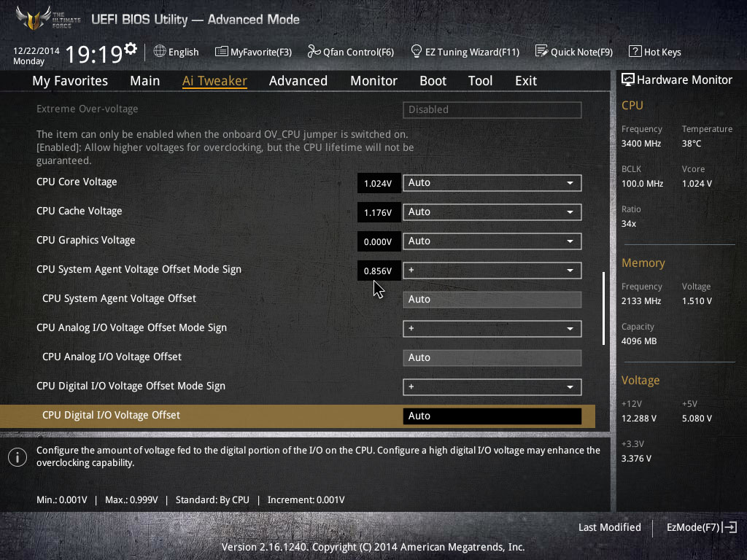
Task: Click the 3.376 V reading
Action: (636, 459)
